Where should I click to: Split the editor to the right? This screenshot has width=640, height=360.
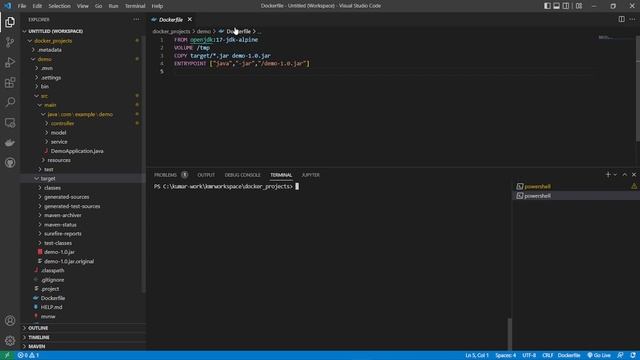(x=621, y=19)
